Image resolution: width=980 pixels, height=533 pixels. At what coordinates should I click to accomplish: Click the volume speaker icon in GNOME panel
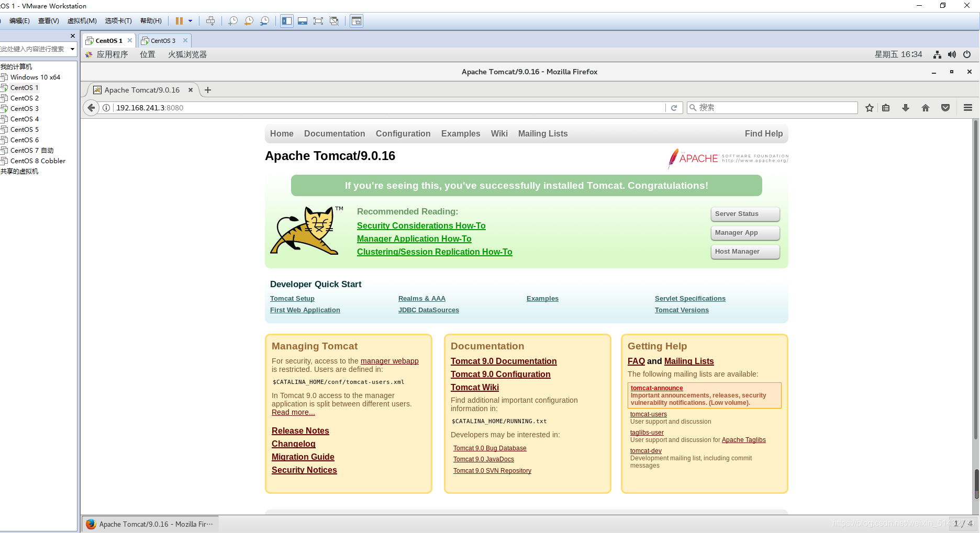(x=952, y=54)
